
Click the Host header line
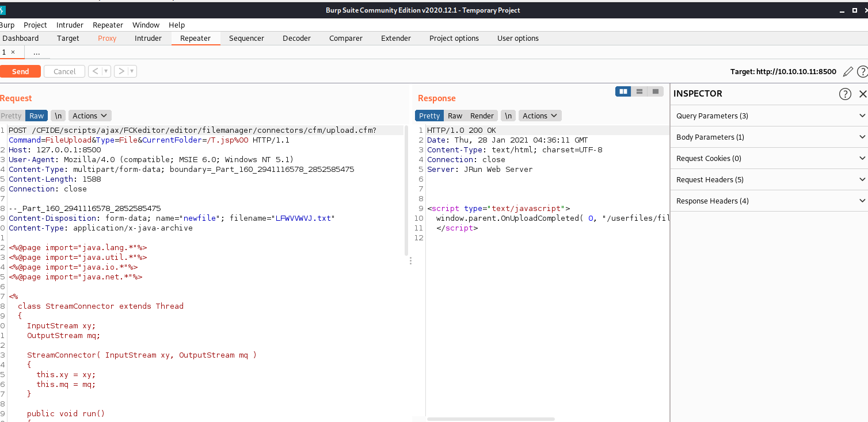click(x=55, y=150)
